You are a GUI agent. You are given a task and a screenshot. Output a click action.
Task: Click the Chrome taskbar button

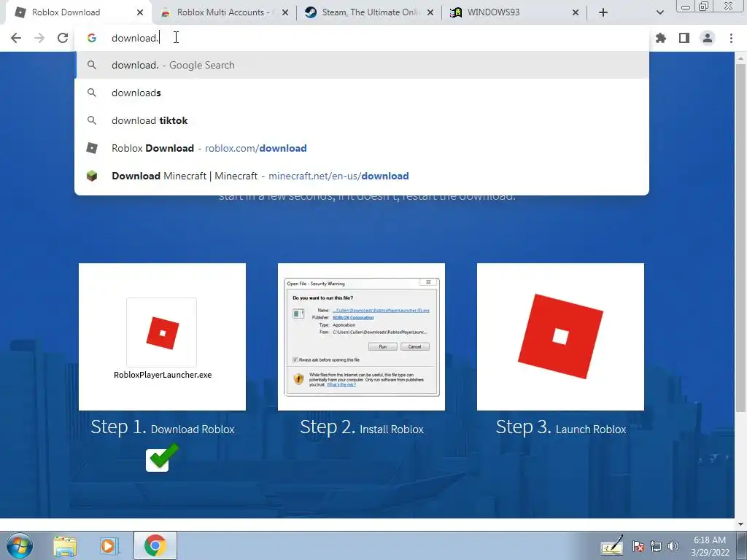point(155,545)
